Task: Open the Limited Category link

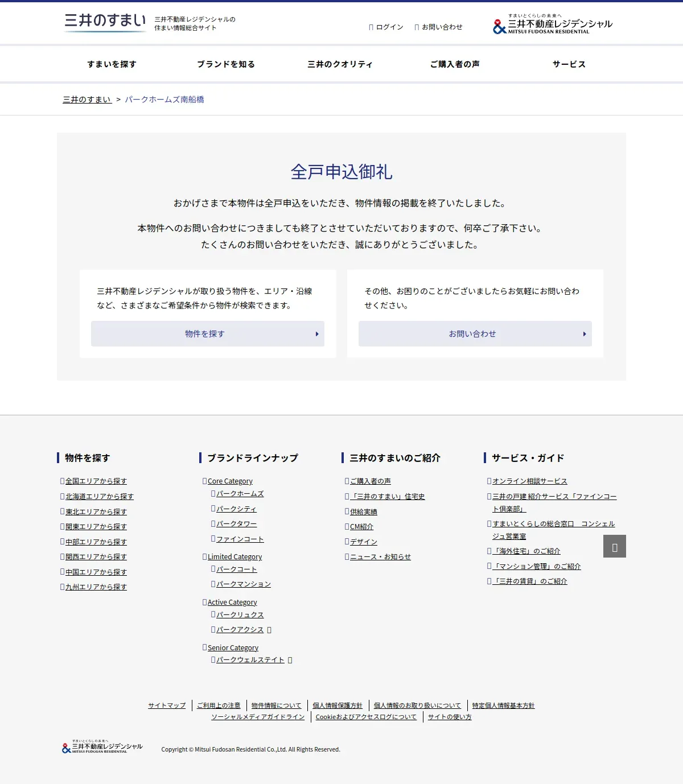Action: (234, 557)
